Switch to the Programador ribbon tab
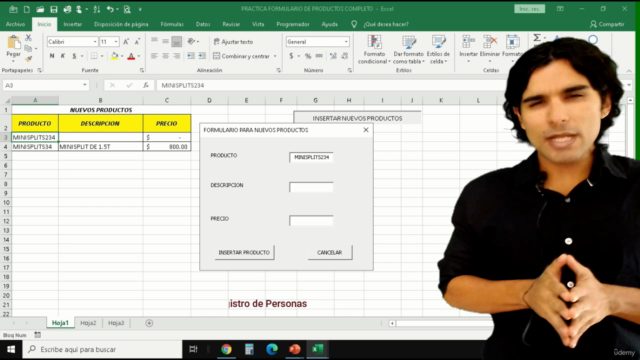The height and width of the screenshot is (360, 640). click(x=293, y=24)
